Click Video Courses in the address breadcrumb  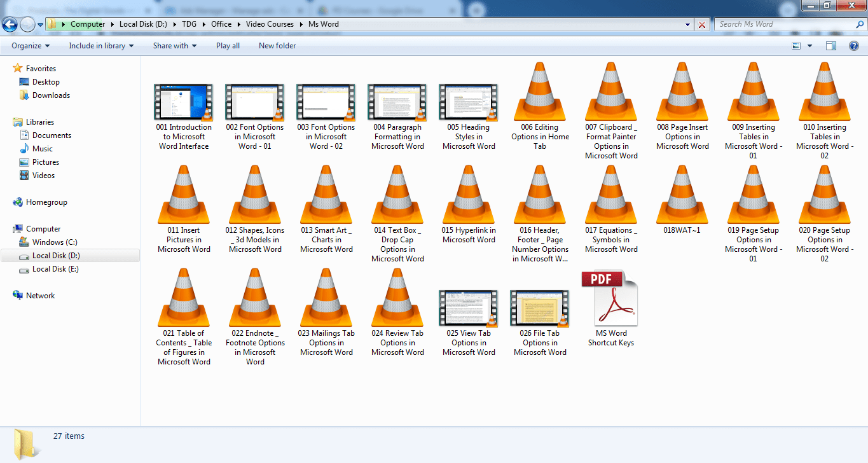click(270, 24)
